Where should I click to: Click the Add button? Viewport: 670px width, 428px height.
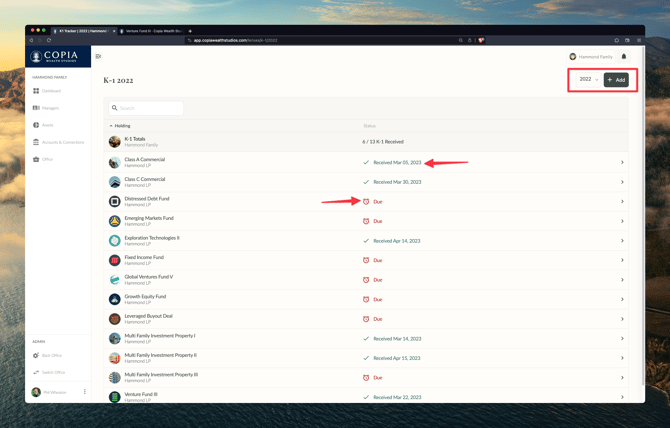tap(616, 79)
